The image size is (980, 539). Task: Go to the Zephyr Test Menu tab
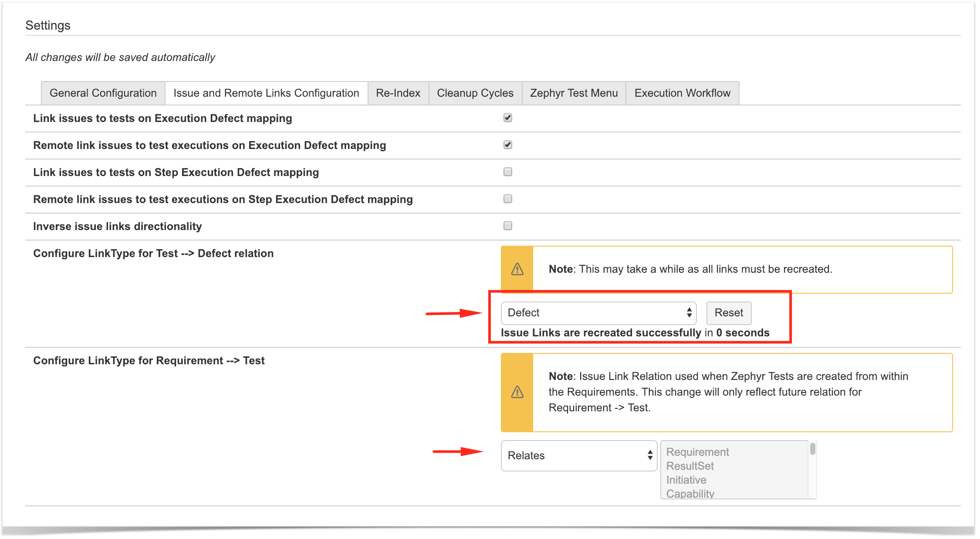pyautogui.click(x=574, y=93)
